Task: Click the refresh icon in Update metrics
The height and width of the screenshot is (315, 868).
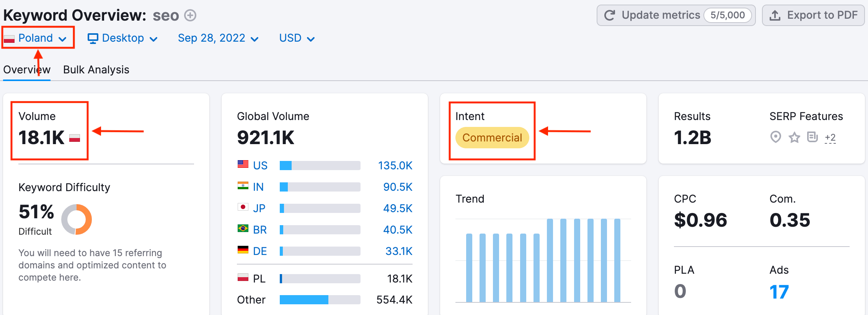Action: point(610,15)
